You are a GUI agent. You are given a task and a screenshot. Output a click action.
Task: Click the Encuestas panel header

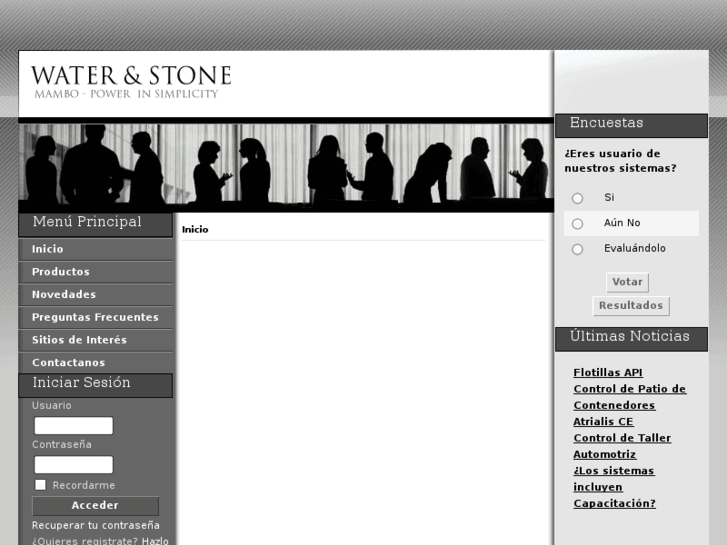tap(631, 125)
